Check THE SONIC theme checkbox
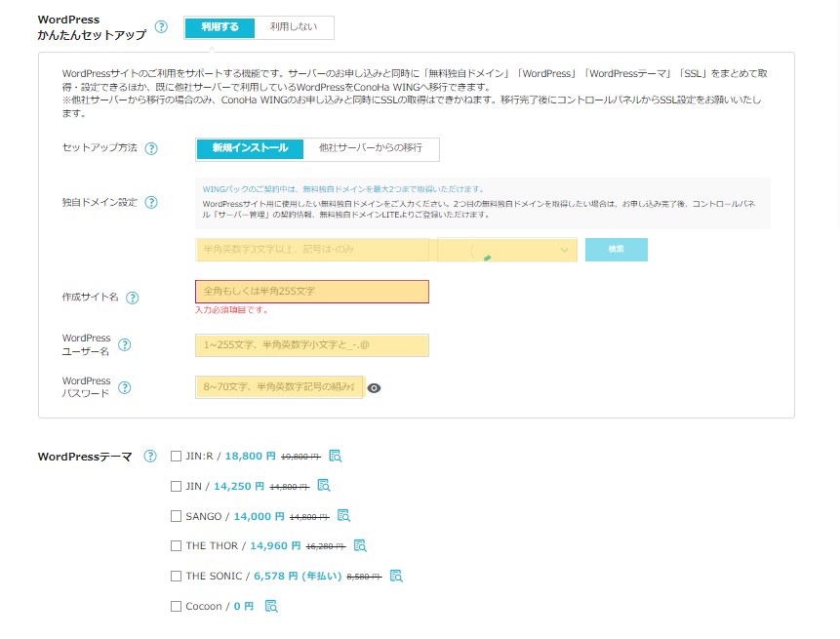 (x=176, y=576)
